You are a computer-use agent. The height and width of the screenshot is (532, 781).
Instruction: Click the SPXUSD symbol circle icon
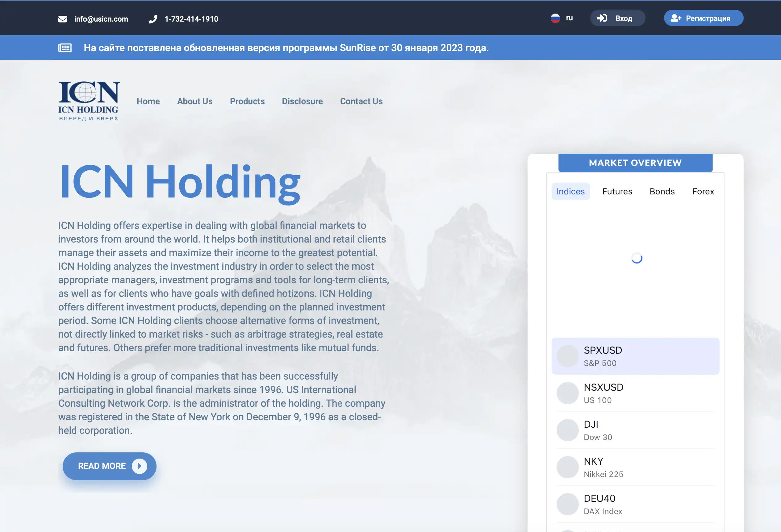(x=568, y=356)
